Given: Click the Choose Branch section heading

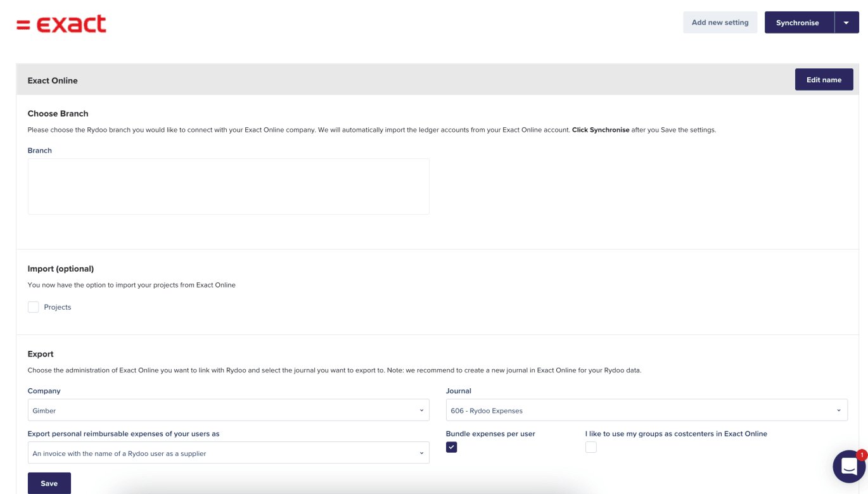Looking at the screenshot, I should (58, 113).
